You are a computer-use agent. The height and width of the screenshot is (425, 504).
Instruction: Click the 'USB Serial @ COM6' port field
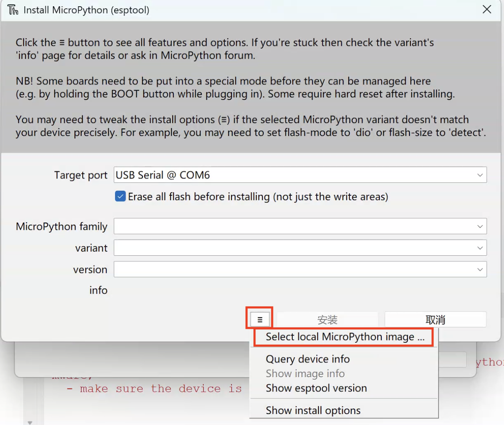pyautogui.click(x=252, y=175)
